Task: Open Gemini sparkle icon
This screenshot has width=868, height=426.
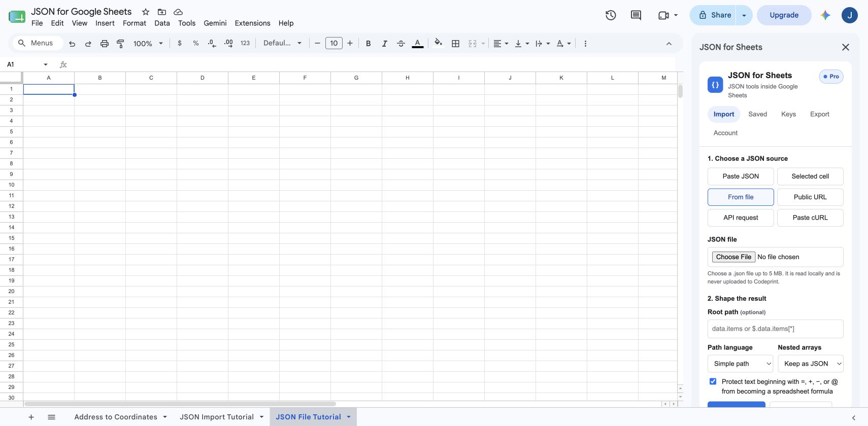Action: pos(825,15)
